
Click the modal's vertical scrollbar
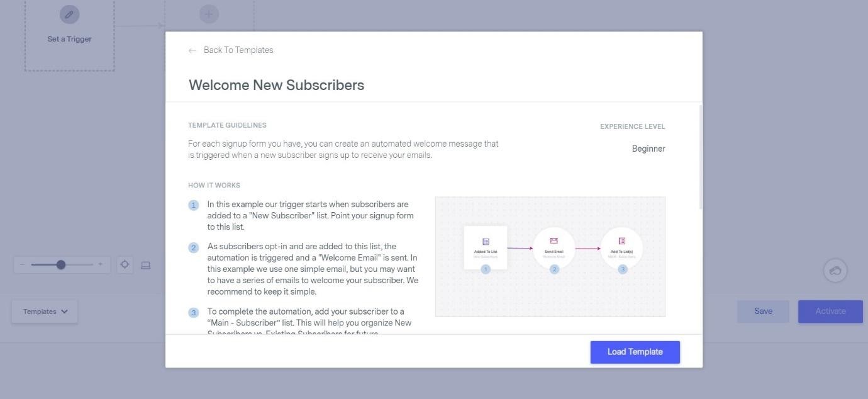coord(700,157)
